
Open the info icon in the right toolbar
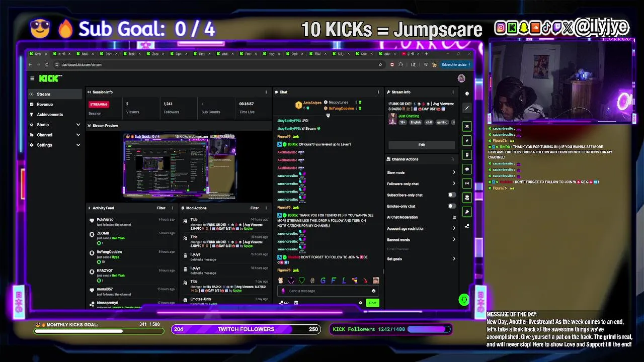click(x=467, y=94)
